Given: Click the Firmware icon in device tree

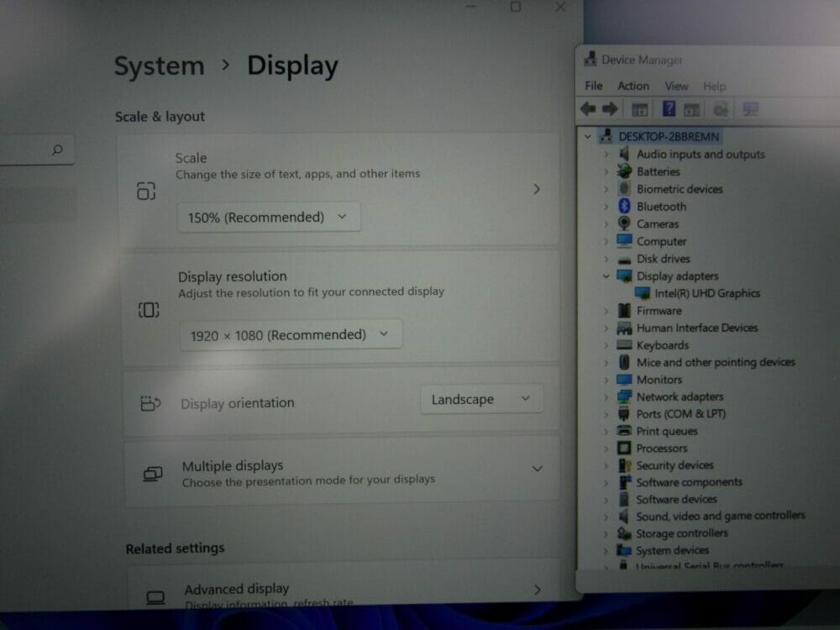Looking at the screenshot, I should [624, 310].
